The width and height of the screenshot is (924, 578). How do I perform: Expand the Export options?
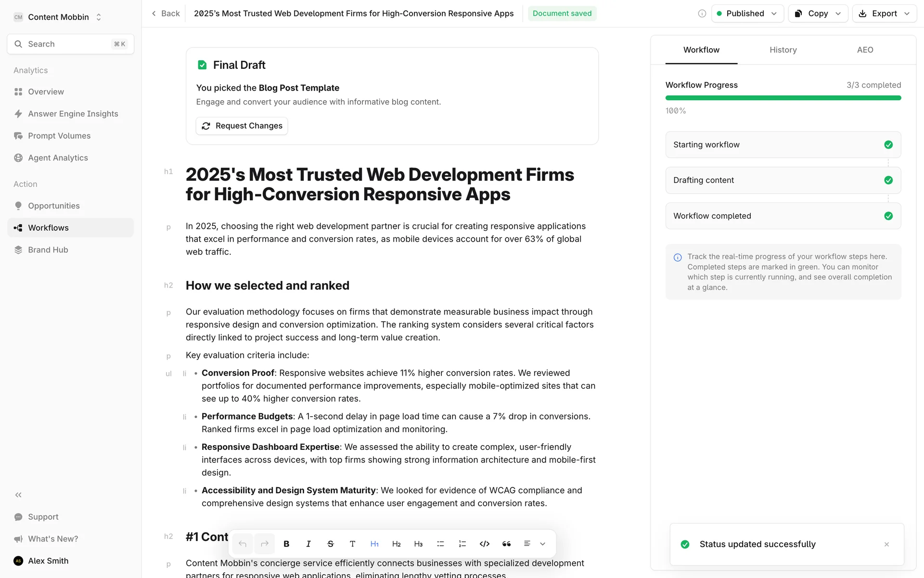885,13
